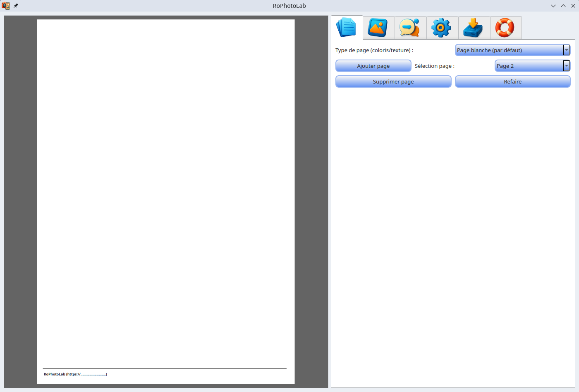
Task: Open the Pages tab with blue documents icon
Action: click(347, 28)
